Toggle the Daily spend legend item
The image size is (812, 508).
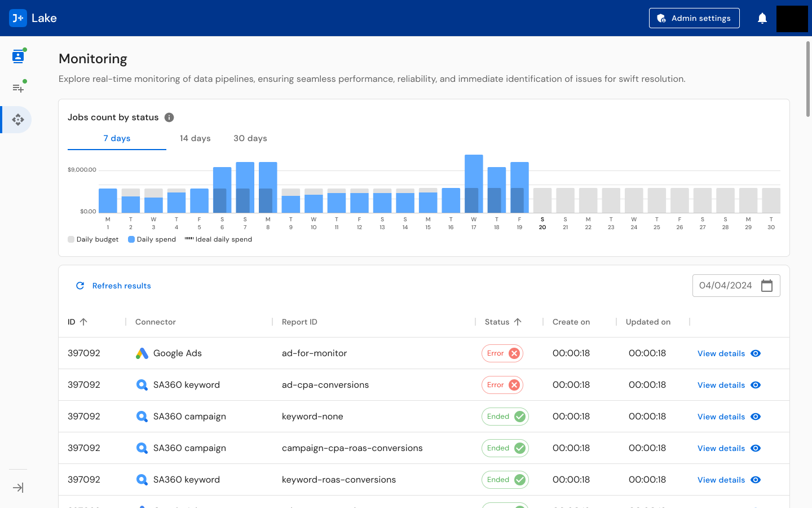tap(151, 239)
